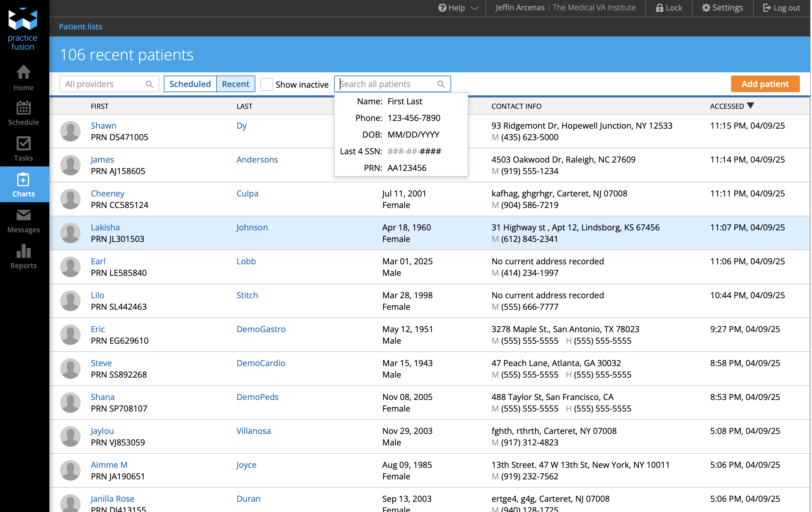Switch to the Recent patient list

[235, 84]
